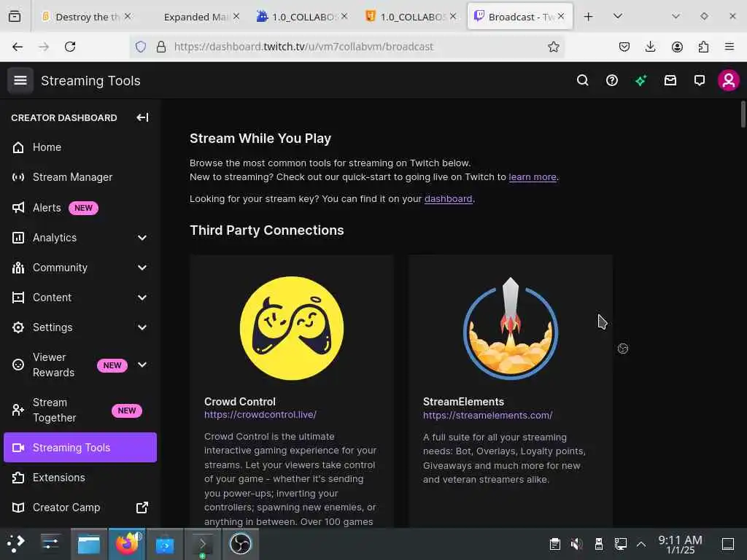
Task: Open the Firefox account icon
Action: pos(677,47)
